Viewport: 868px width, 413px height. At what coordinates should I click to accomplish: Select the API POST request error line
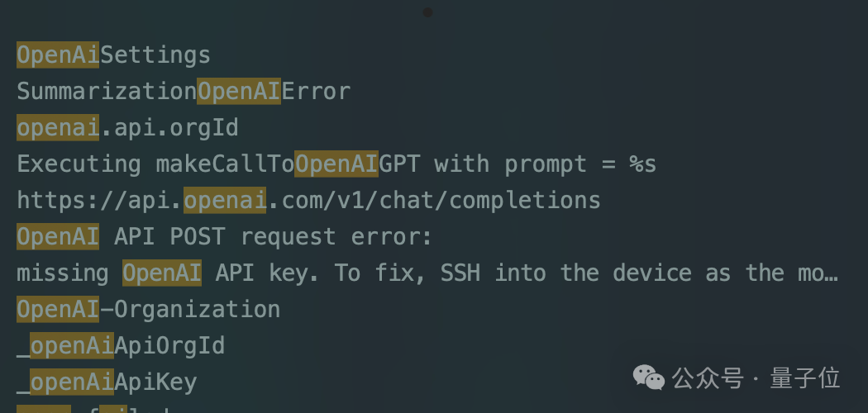(x=224, y=236)
